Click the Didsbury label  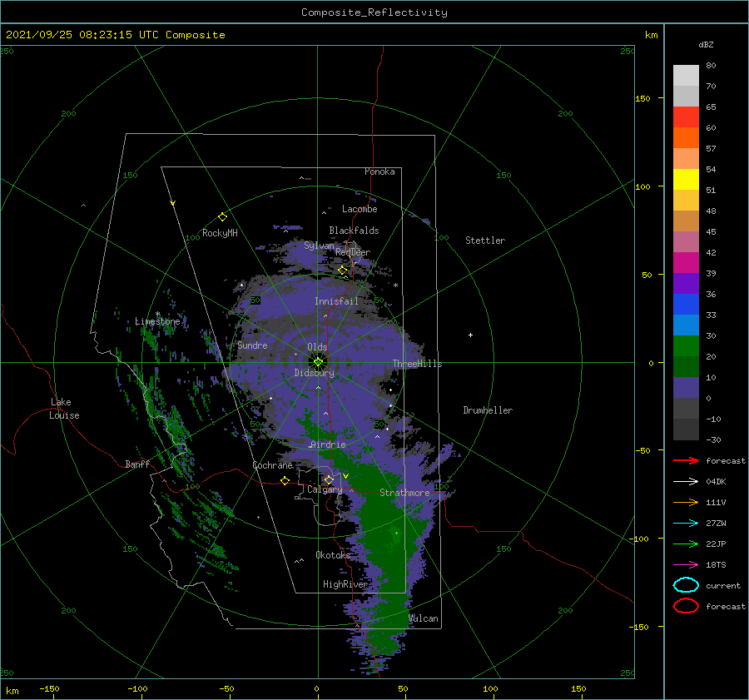314,373
